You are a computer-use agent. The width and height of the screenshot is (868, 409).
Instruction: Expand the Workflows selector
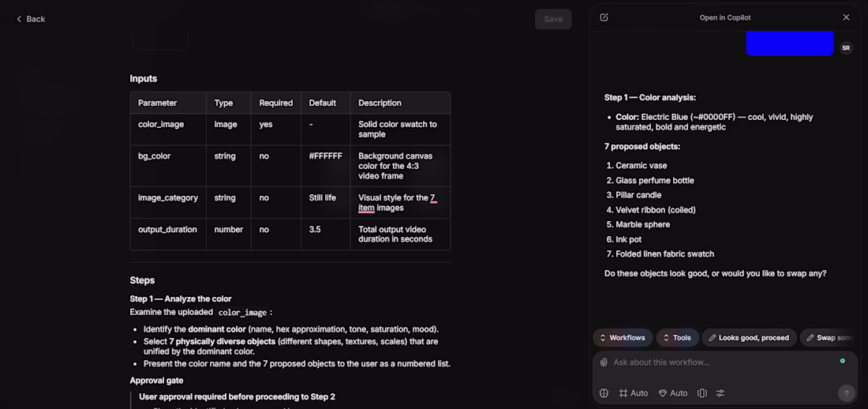click(622, 338)
